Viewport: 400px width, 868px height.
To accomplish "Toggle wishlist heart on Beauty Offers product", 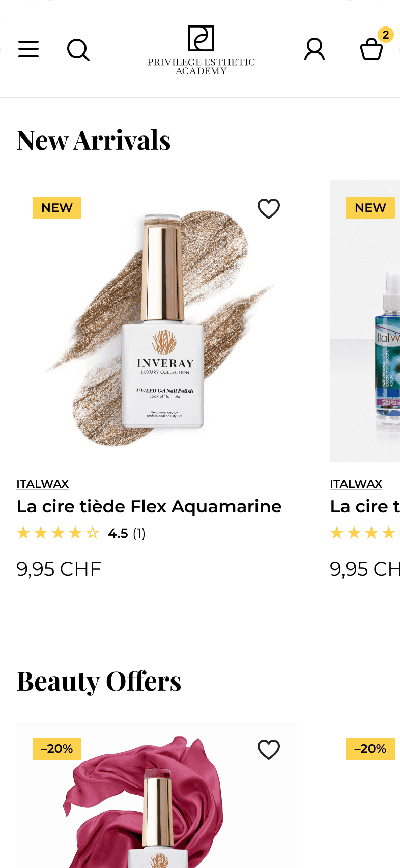I will [x=269, y=749].
